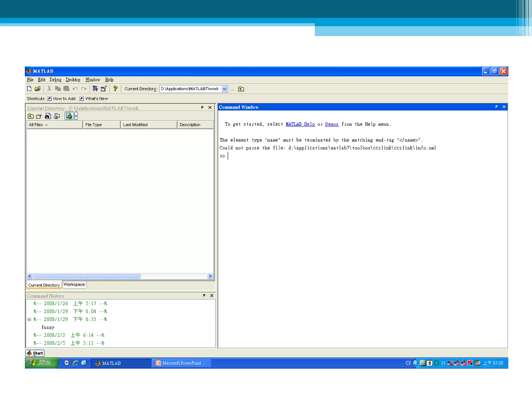This screenshot has width=532, height=399.
Task: Go up one directory level in toolbar
Action: pos(241,89)
